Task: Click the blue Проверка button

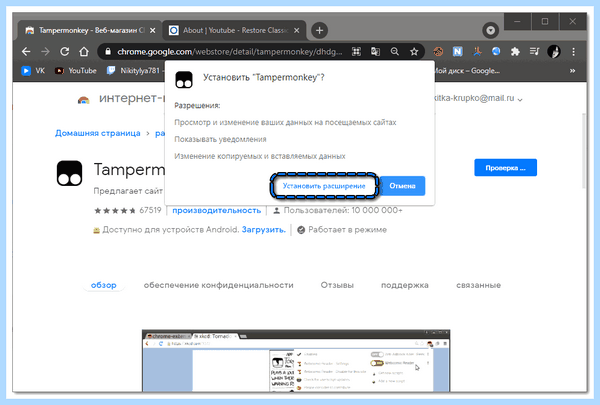Action: pyautogui.click(x=505, y=168)
